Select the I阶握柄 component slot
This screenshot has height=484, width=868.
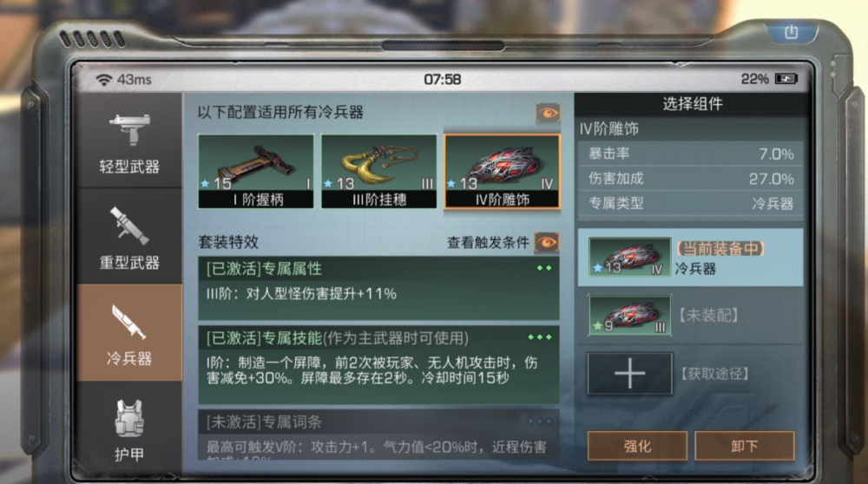coord(256,172)
